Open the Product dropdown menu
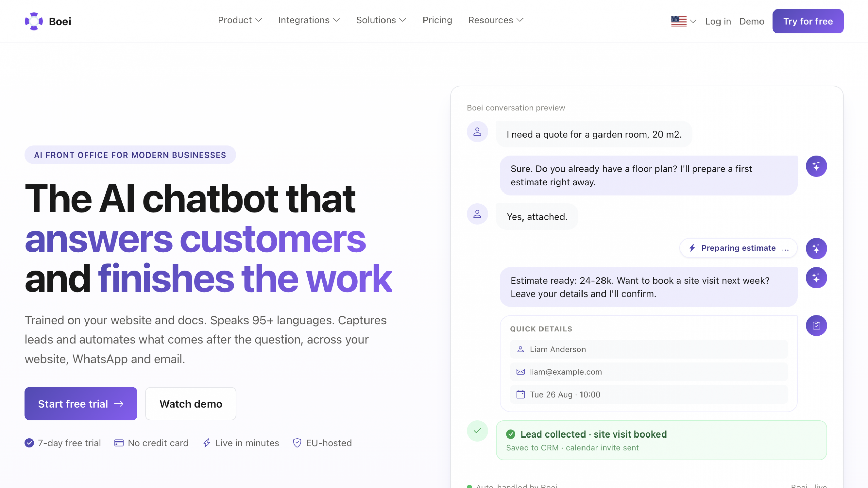 [240, 20]
